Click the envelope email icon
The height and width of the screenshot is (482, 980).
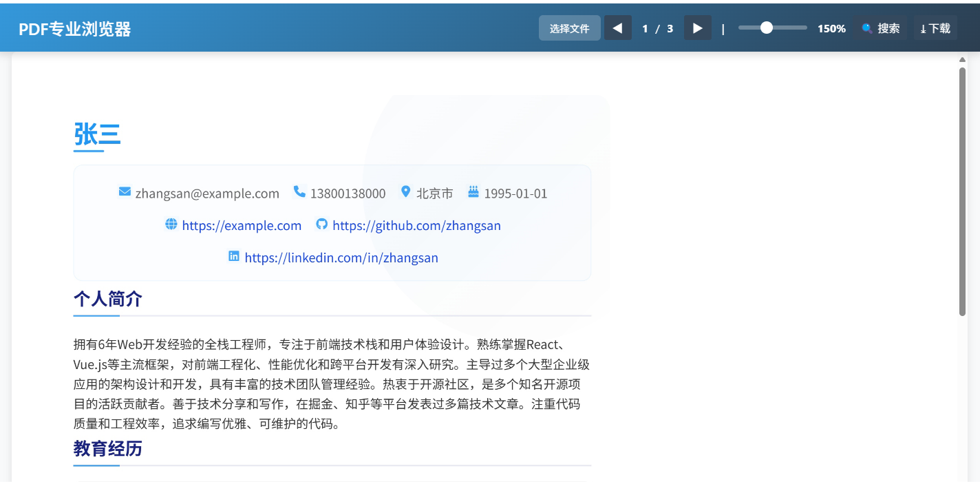point(125,191)
